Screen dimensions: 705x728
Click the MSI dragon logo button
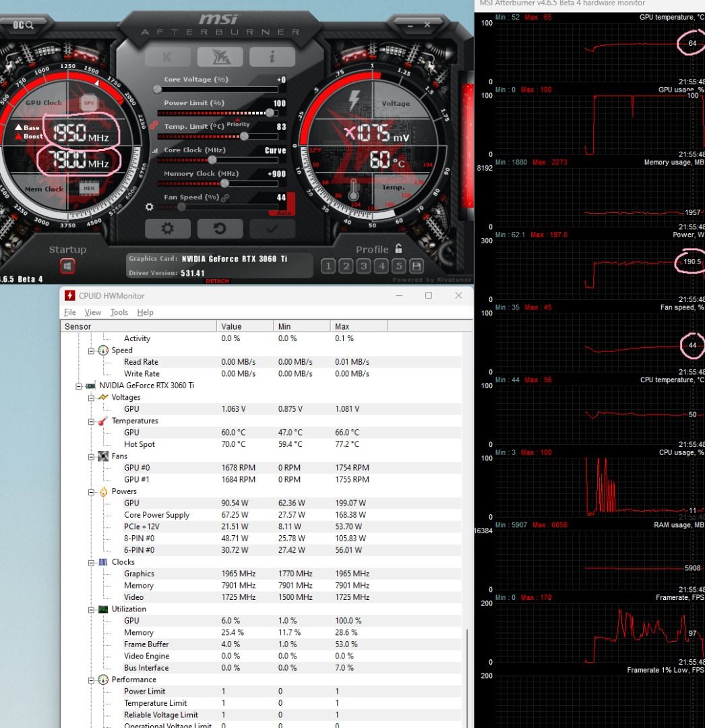(x=220, y=57)
